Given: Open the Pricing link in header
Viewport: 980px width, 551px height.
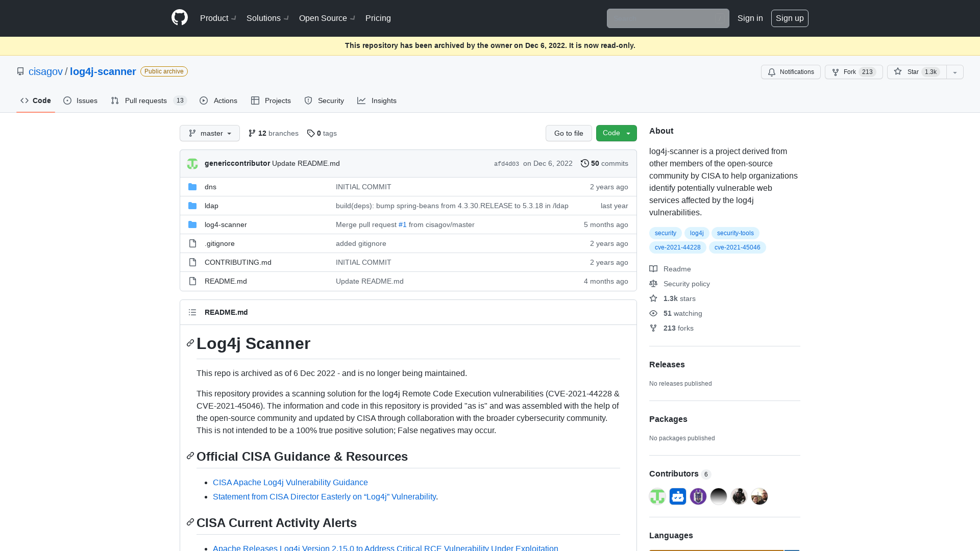Looking at the screenshot, I should (x=378, y=18).
